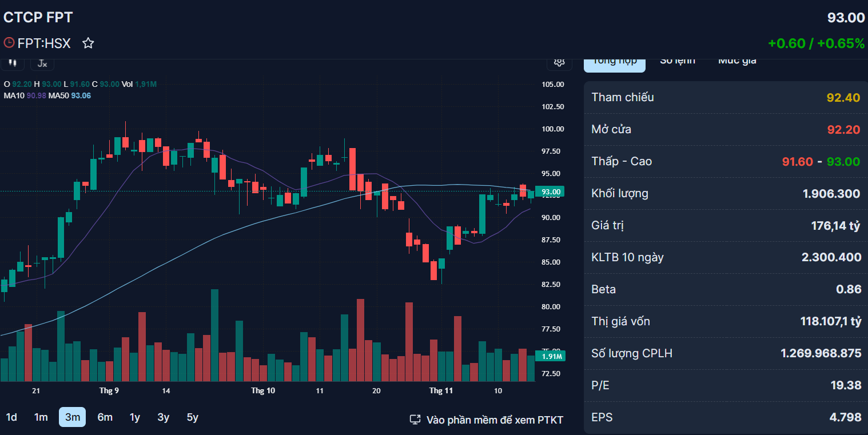Click the Số lượng CPLH label

coord(632,353)
